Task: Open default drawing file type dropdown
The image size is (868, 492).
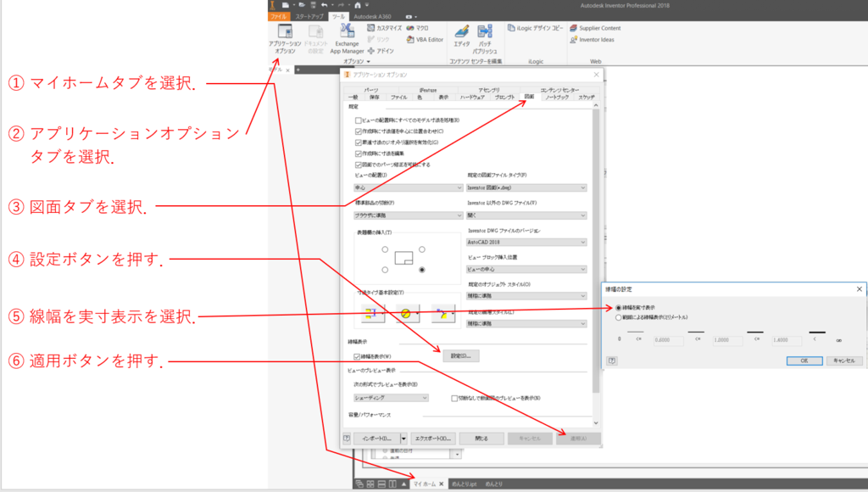Action: point(526,187)
